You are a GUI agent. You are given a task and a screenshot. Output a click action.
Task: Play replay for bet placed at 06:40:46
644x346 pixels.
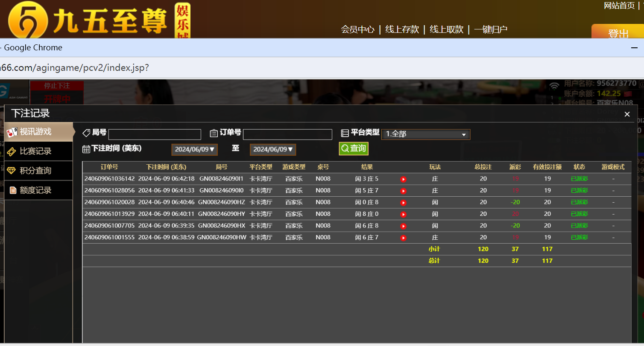403,203
